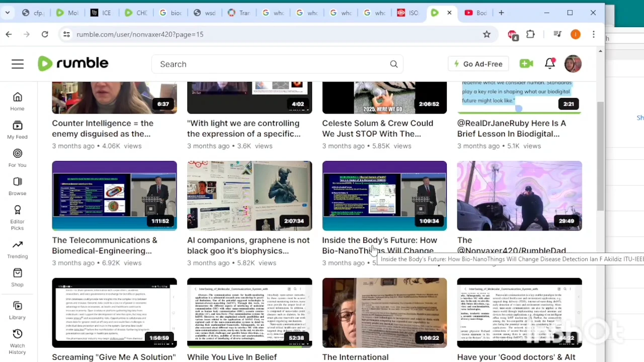Click the page vertical scrollbar thumb
Image resolution: width=644 pixels, height=362 pixels.
point(600,156)
